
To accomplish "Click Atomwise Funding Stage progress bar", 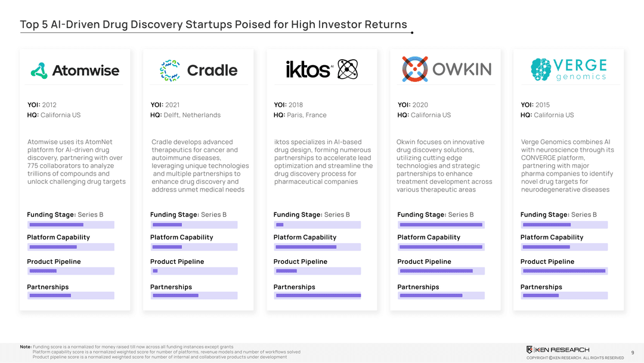I will 70,224.
